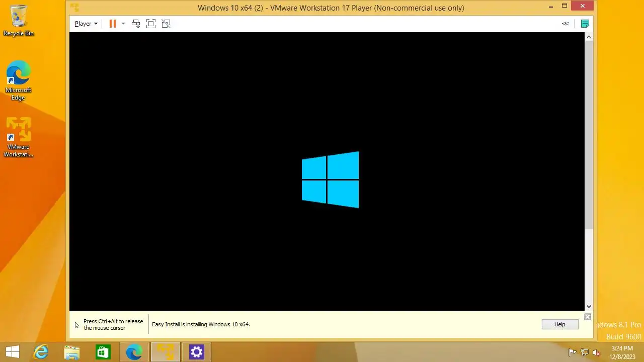Open the Windows Store taskbar icon
The width and height of the screenshot is (644, 362).
(103, 352)
